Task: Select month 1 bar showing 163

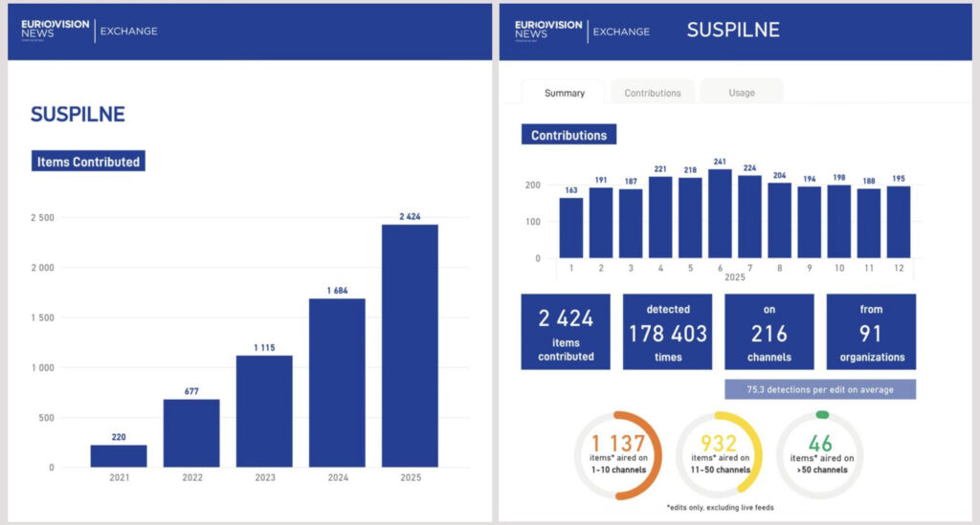Action: 571,228
